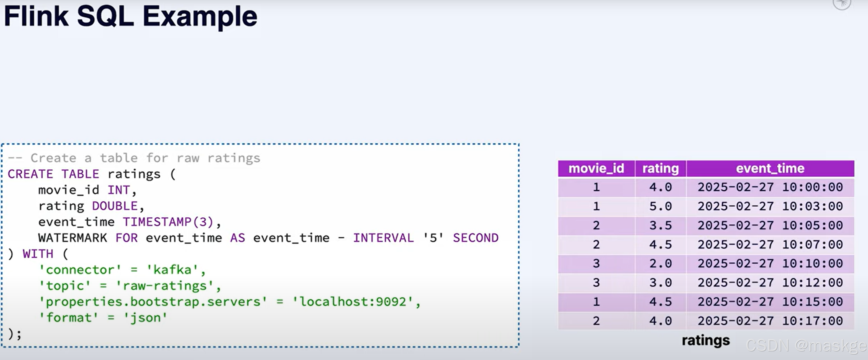The height and width of the screenshot is (360, 868).
Task: Click rating "4.0" in the 10:17:00 row
Action: point(661,321)
